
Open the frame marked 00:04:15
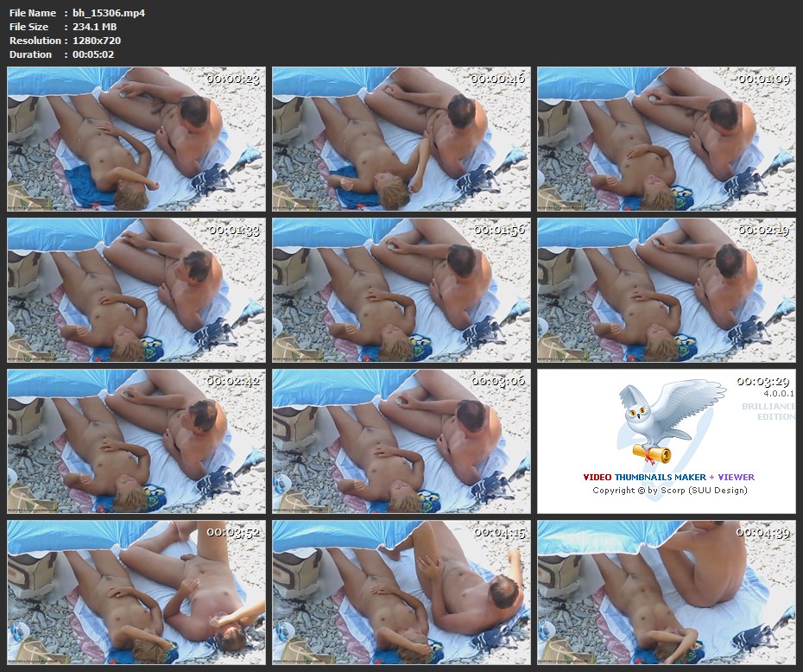click(401, 593)
